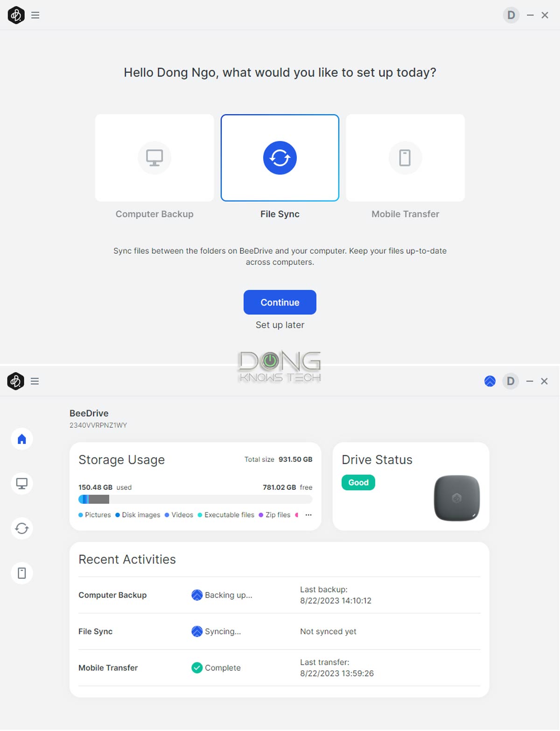This screenshot has height=731, width=560.
Task: Click the Executable files legend item
Action: tap(226, 515)
